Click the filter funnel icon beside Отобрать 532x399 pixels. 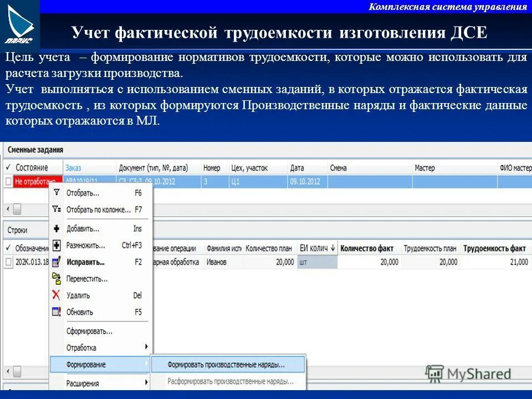click(57, 192)
